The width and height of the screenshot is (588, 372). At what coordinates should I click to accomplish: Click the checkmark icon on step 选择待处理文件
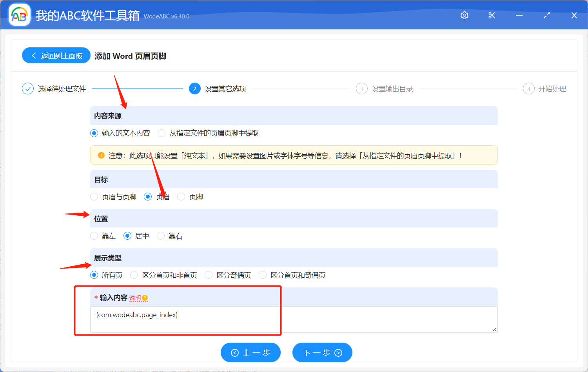pos(27,88)
